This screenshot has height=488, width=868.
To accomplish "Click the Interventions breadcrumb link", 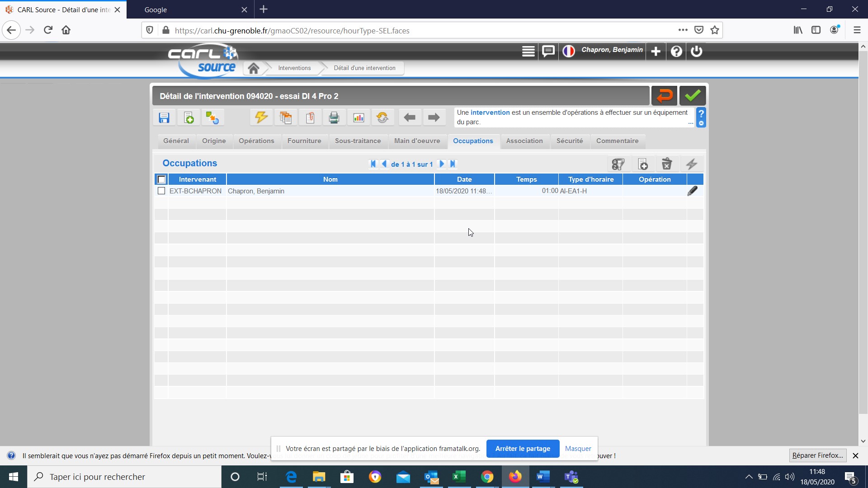I will [294, 68].
